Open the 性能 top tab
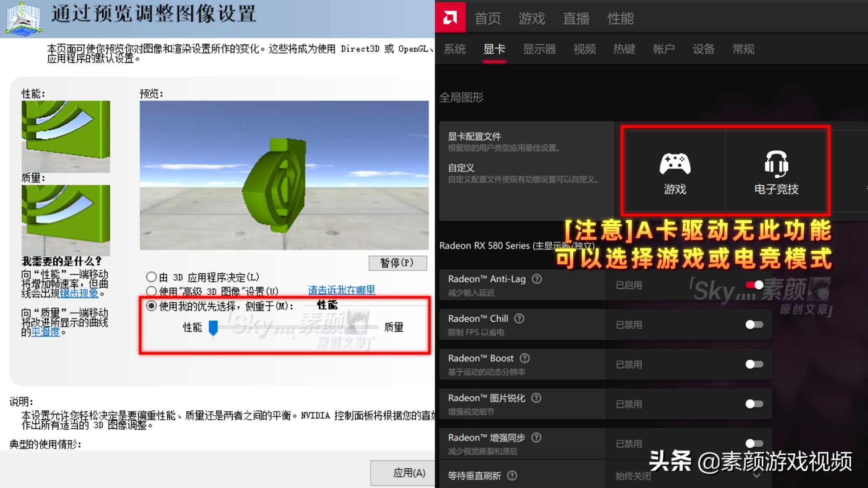 coord(620,19)
